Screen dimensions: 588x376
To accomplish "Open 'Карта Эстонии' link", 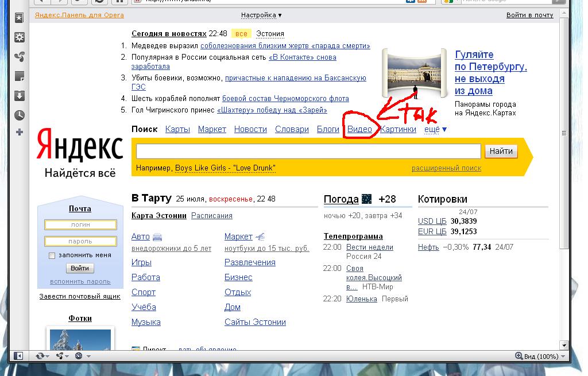I will pyautogui.click(x=159, y=215).
